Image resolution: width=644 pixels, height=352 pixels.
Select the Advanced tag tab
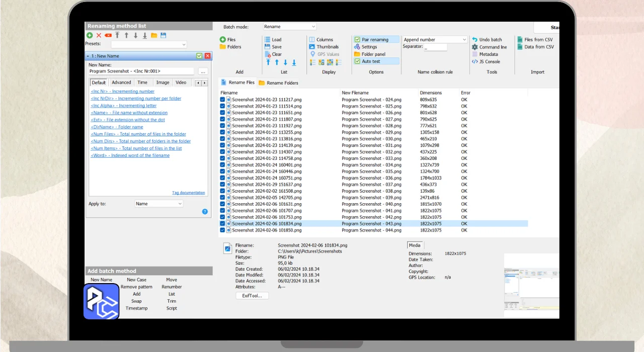[121, 82]
